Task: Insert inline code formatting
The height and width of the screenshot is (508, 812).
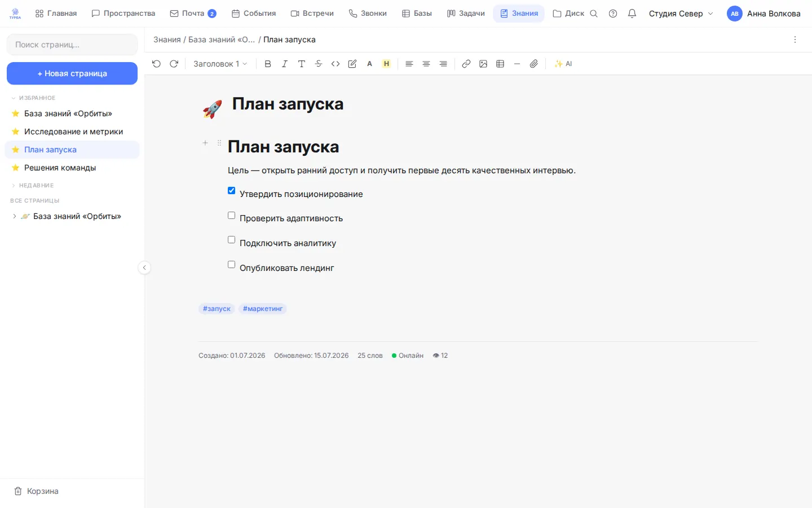Action: [x=336, y=64]
